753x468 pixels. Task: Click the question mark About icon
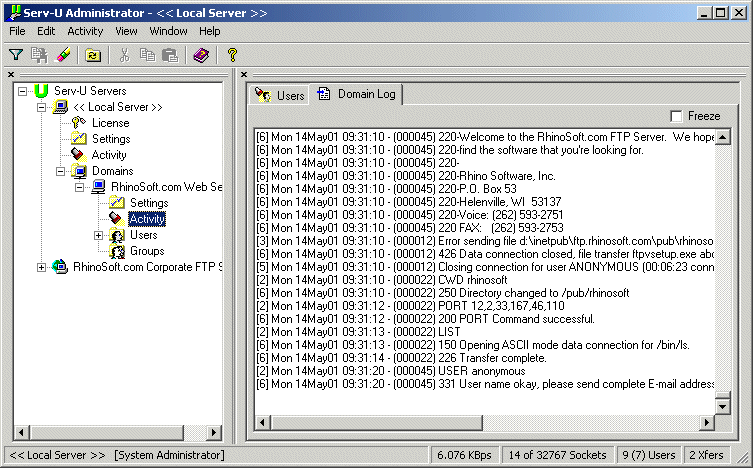[x=232, y=55]
